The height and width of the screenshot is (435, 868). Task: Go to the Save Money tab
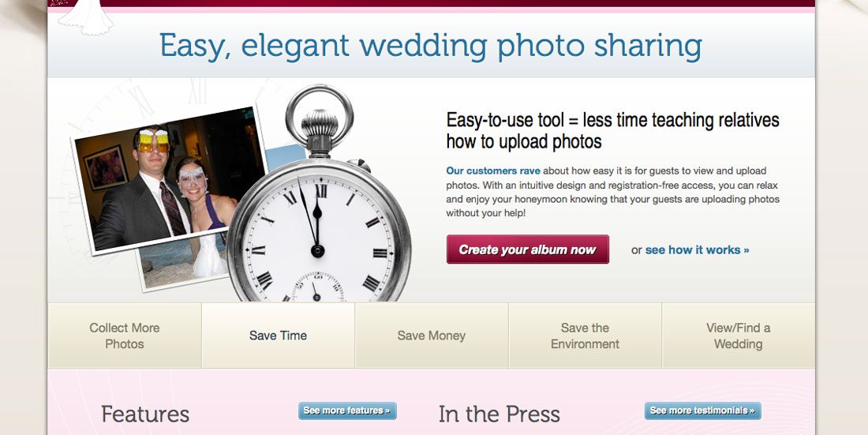pyautogui.click(x=431, y=336)
